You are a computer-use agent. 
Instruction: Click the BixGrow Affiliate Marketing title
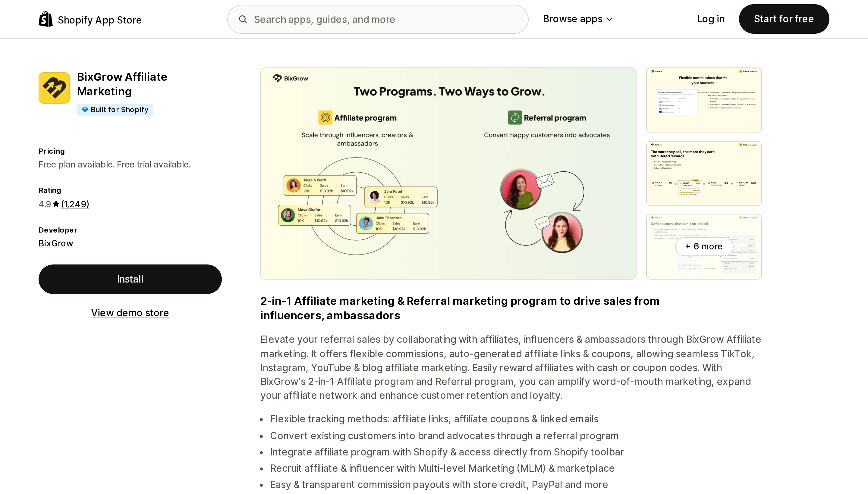click(x=122, y=84)
